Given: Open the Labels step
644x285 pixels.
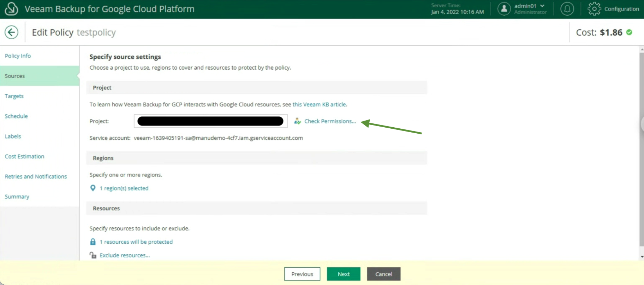Looking at the screenshot, I should click(x=13, y=136).
